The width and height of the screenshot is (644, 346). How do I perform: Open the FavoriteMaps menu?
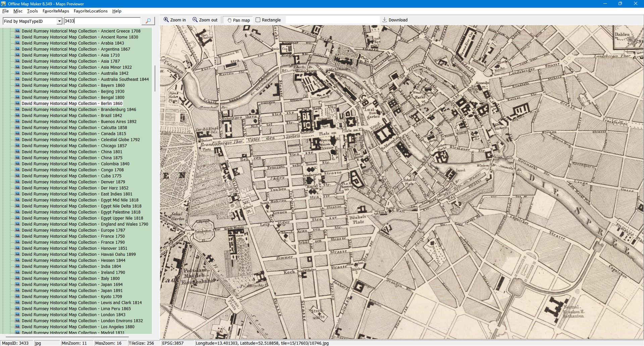tap(56, 11)
